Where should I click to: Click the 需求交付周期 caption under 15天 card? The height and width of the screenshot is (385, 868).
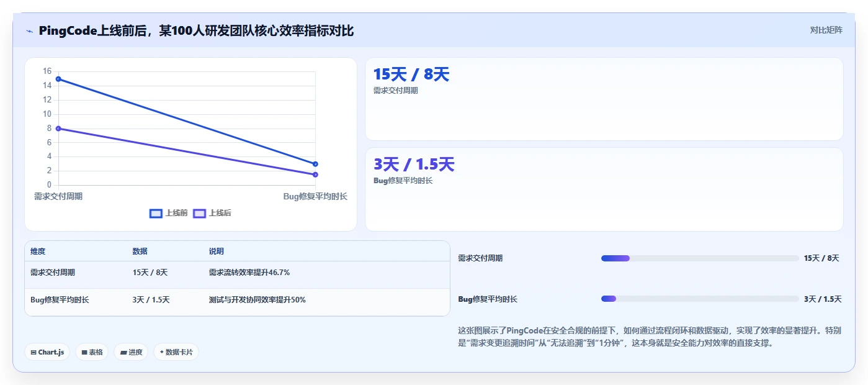(x=396, y=91)
